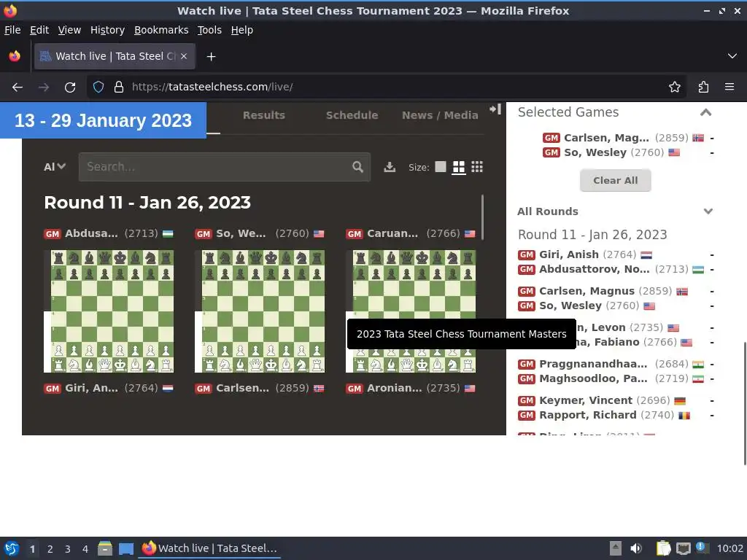Open the Carlsen vs So board
The height and width of the screenshot is (560, 747).
tap(263, 311)
